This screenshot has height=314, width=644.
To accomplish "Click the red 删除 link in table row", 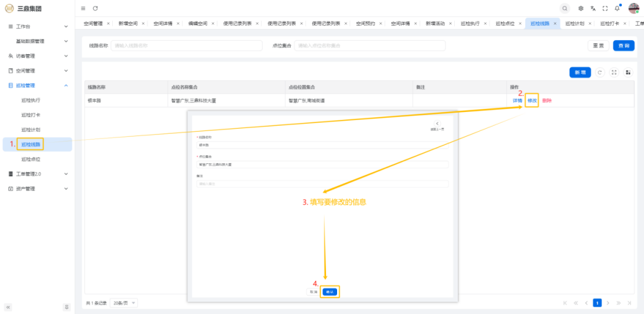I will click(547, 100).
